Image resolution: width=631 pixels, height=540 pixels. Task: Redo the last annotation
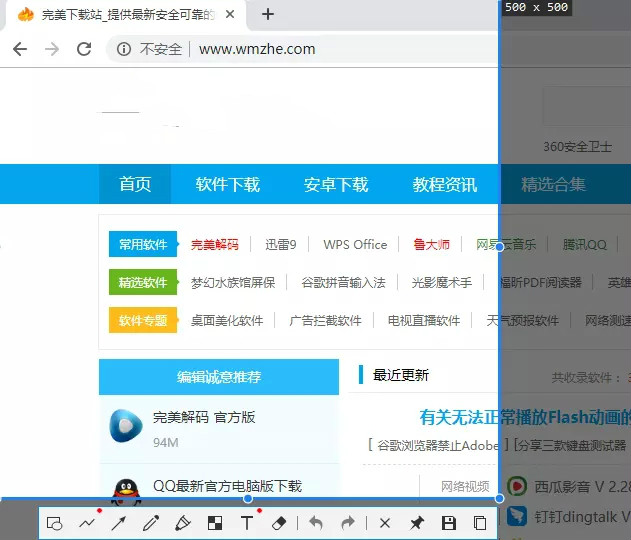click(348, 523)
